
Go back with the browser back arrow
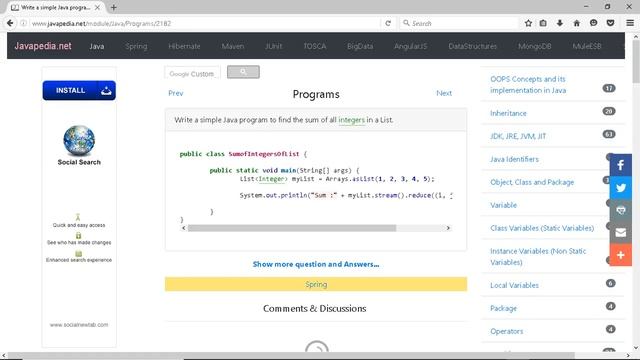(x=10, y=23)
